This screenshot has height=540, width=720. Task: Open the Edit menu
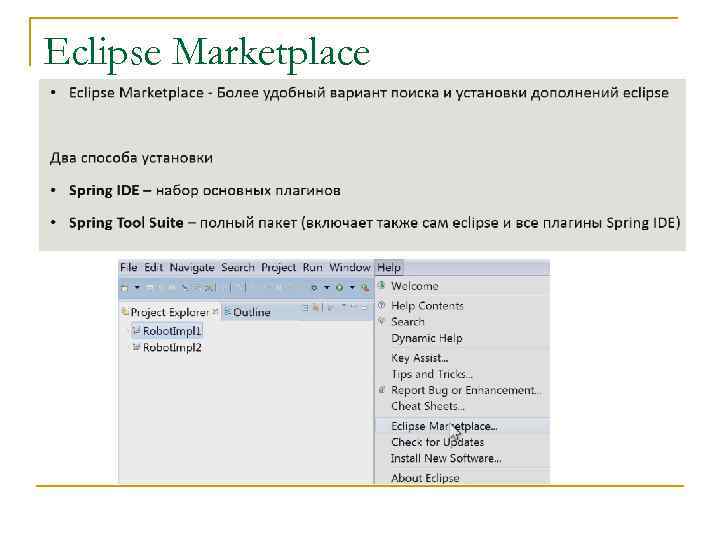153,267
